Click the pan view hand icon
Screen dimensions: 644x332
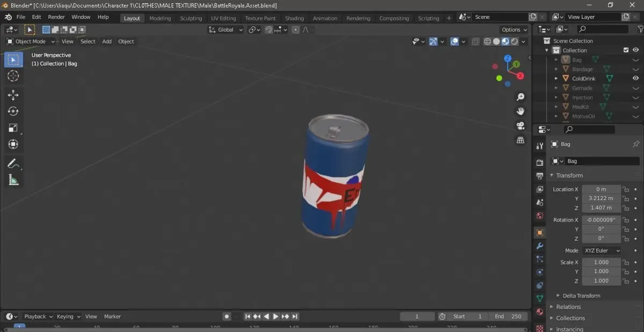pos(520,111)
